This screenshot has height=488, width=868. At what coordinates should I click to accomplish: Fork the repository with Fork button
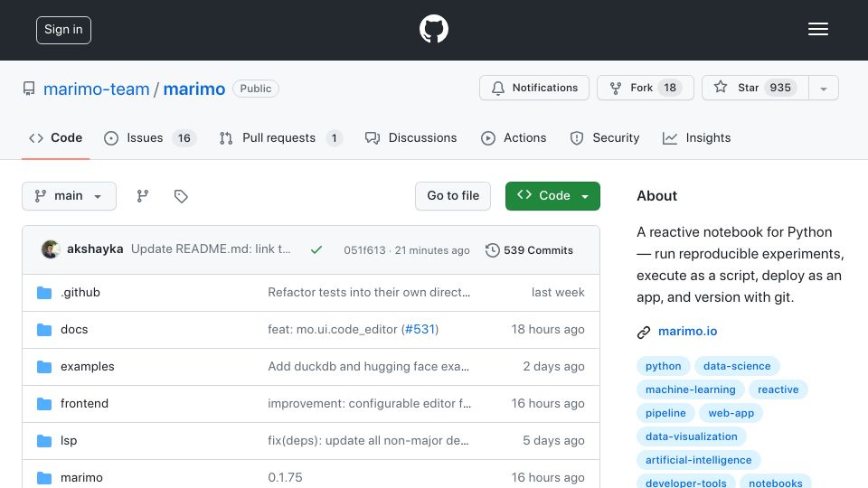[x=645, y=88]
